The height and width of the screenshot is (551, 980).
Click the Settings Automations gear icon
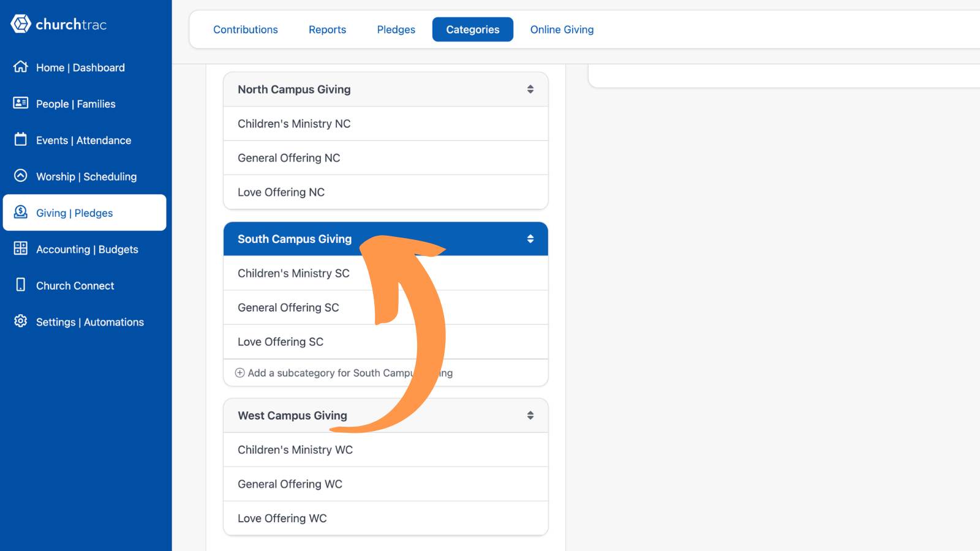pos(21,321)
